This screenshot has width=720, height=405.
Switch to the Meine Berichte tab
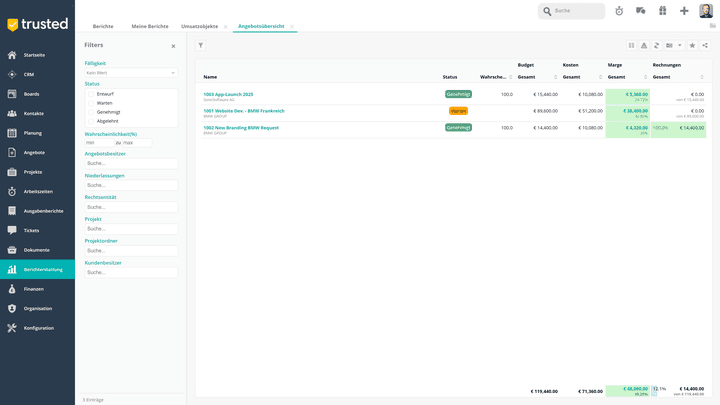(x=150, y=26)
